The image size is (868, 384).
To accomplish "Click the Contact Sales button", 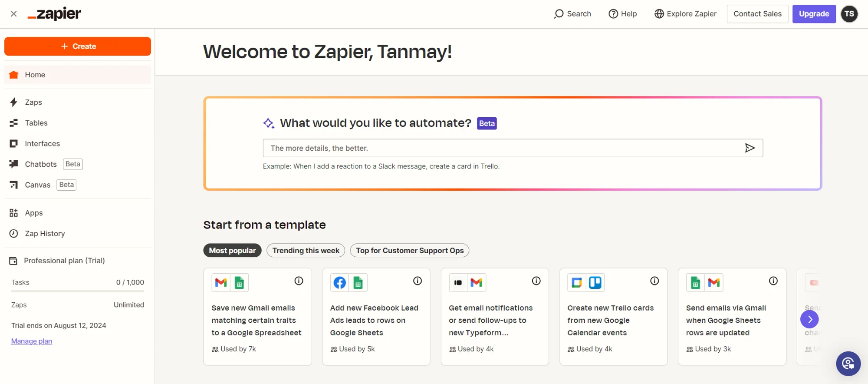I will coord(757,14).
